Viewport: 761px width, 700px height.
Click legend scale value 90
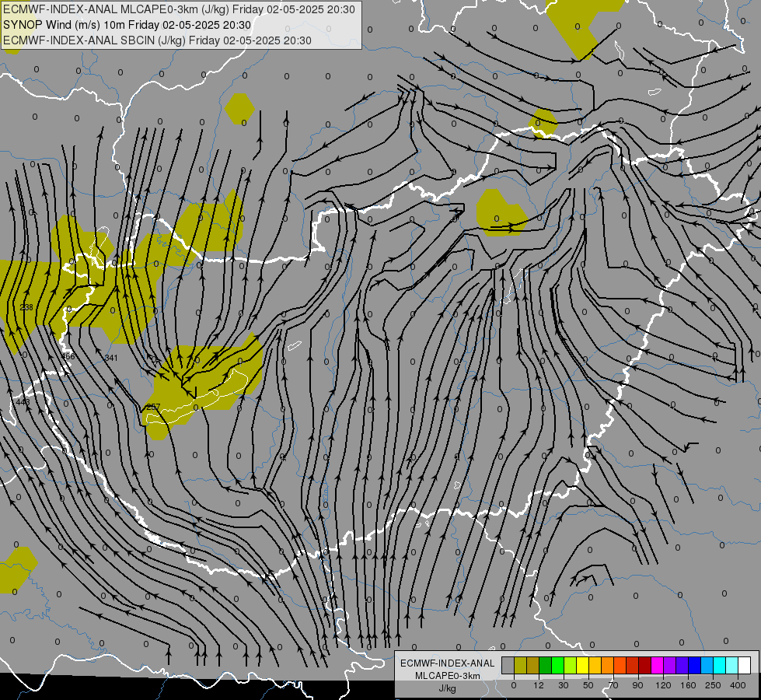point(637,685)
